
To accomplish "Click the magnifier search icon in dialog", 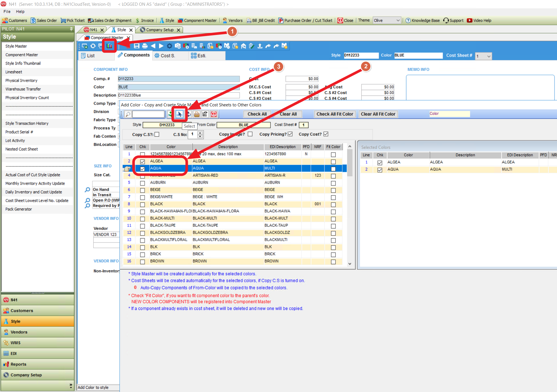I will tap(128, 114).
